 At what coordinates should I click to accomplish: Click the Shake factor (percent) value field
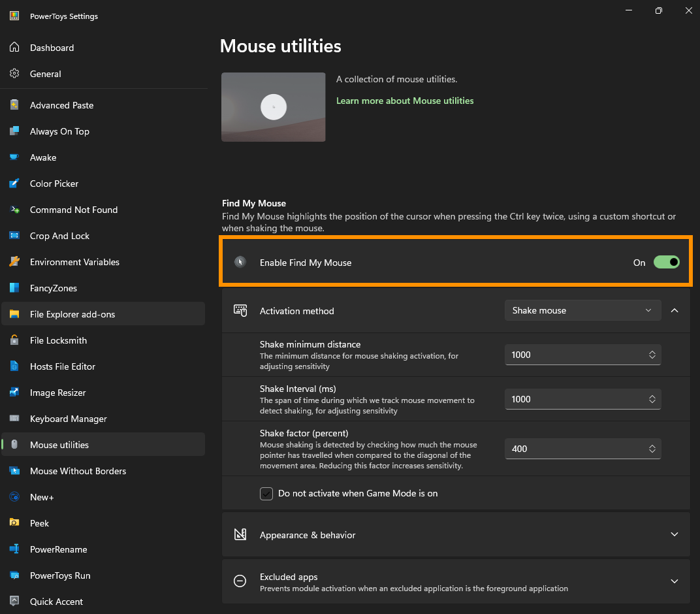pyautogui.click(x=582, y=449)
